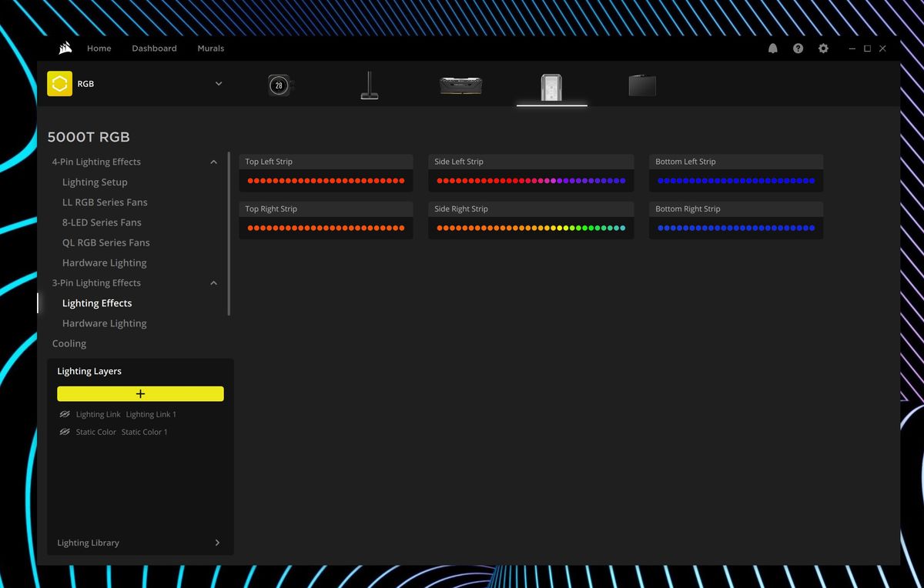Select QL RGB Series Fans
The image size is (924, 588).
coord(106,242)
